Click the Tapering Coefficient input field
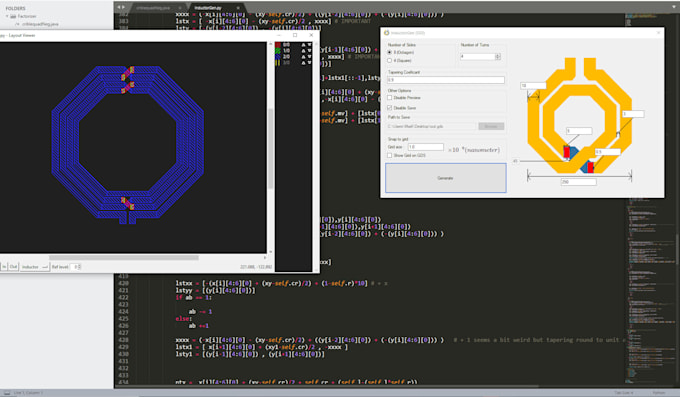 click(446, 80)
